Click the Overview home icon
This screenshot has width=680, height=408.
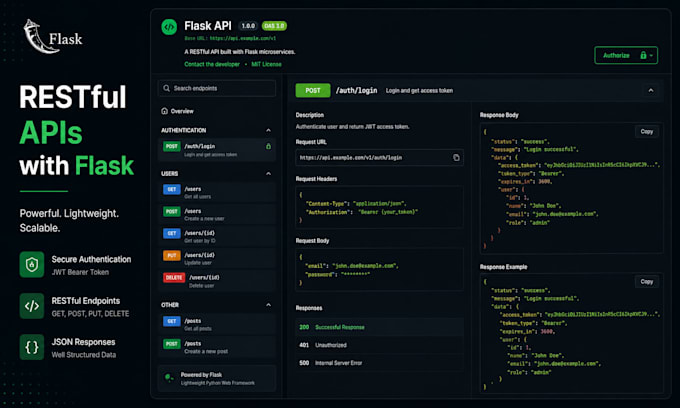[x=164, y=111]
